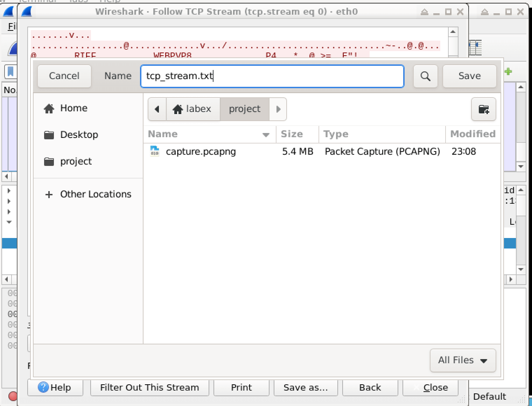Click the search icon in save dialog
Image resolution: width=532 pixels, height=406 pixels.
click(x=425, y=76)
